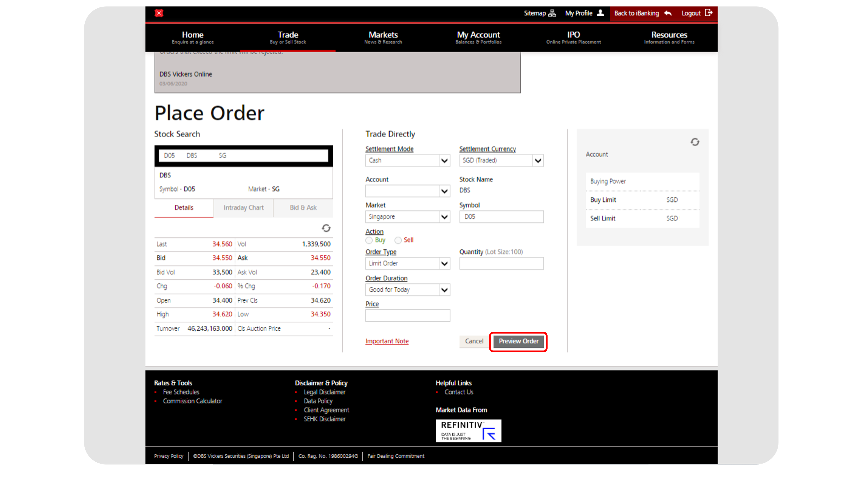Click the Preview Order button
The image size is (868, 500).
(x=518, y=341)
